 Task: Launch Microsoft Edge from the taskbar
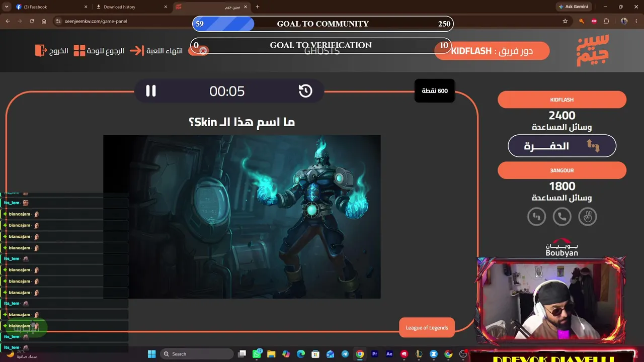(x=301, y=354)
